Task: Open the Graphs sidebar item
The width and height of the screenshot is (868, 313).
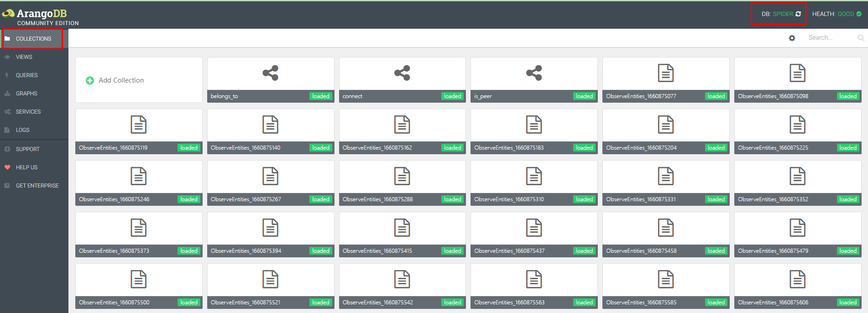Action: point(26,94)
